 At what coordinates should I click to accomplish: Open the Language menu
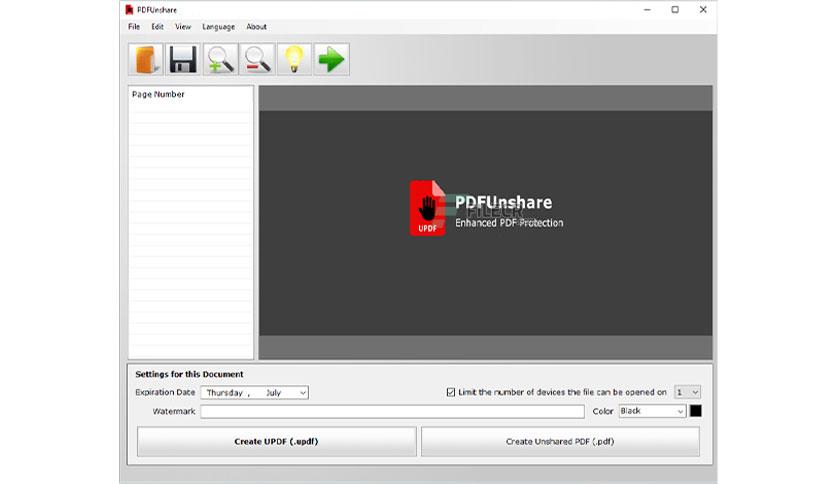[x=219, y=27]
